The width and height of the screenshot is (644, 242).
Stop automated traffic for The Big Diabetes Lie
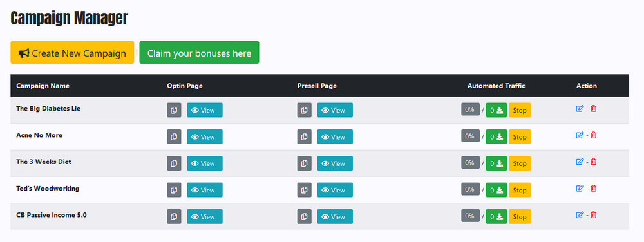[520, 110]
